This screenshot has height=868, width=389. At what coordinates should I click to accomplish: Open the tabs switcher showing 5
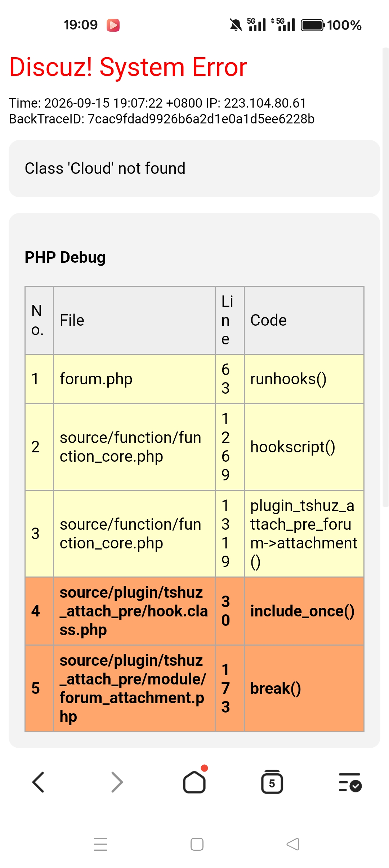pos(272,782)
